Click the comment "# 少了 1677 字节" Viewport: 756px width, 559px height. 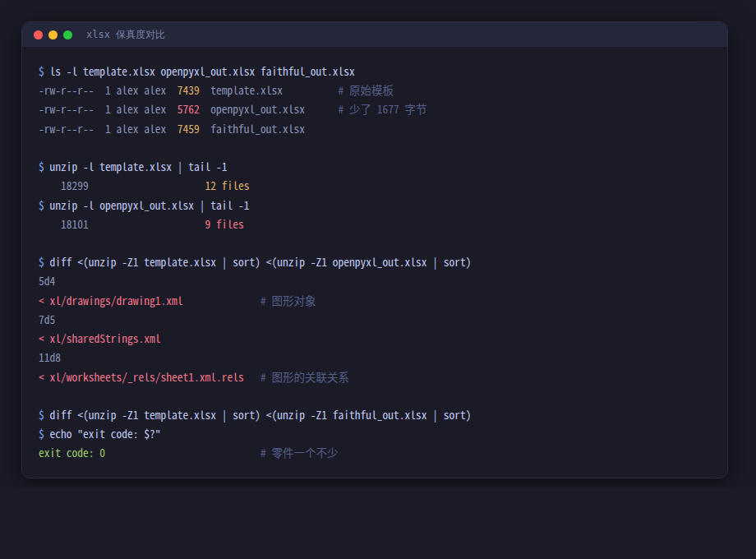pyautogui.click(x=382, y=110)
